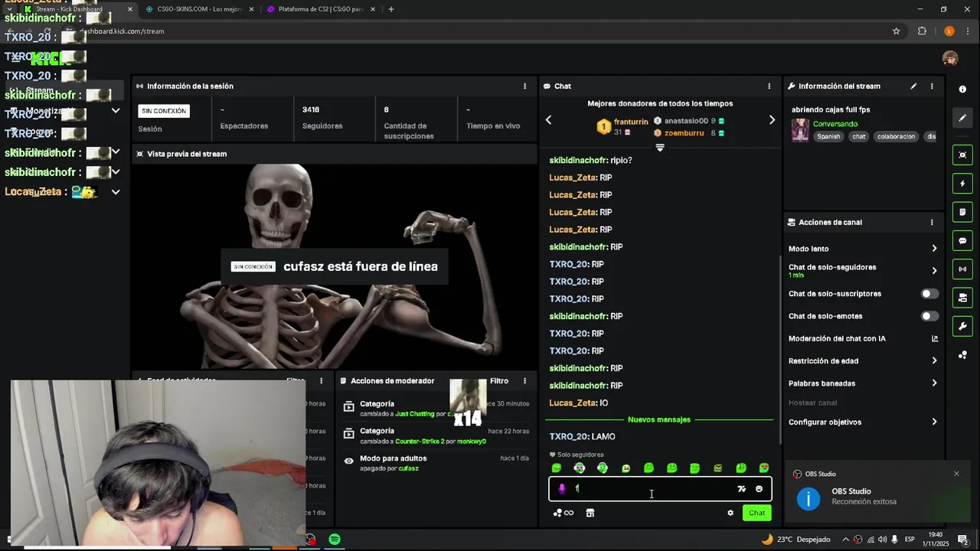The width and height of the screenshot is (980, 551).
Task: Show previous top donors with left arrow
Action: pos(548,120)
